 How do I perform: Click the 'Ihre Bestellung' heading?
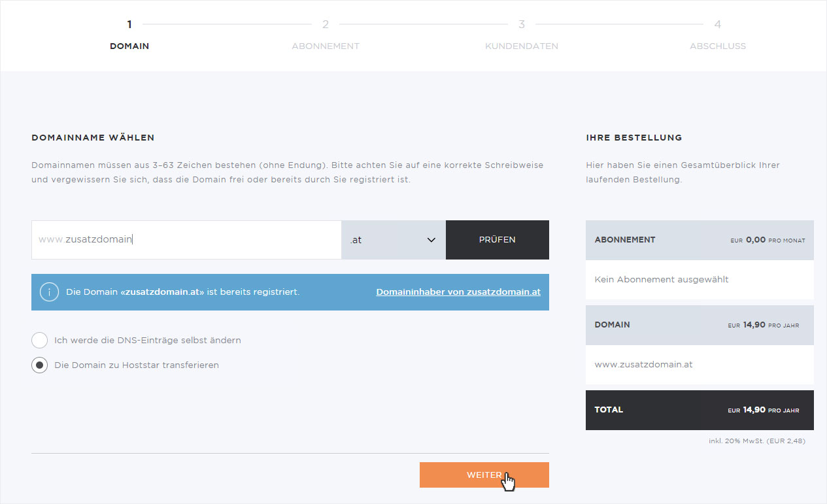pos(634,138)
